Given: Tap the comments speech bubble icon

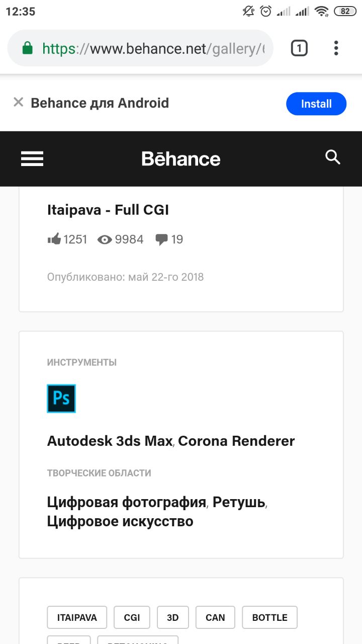Looking at the screenshot, I should coord(161,239).
